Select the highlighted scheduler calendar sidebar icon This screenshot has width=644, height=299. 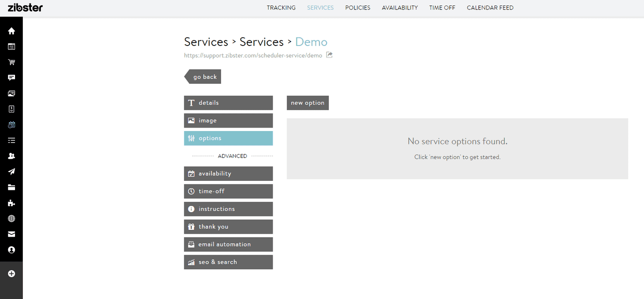coord(11,125)
